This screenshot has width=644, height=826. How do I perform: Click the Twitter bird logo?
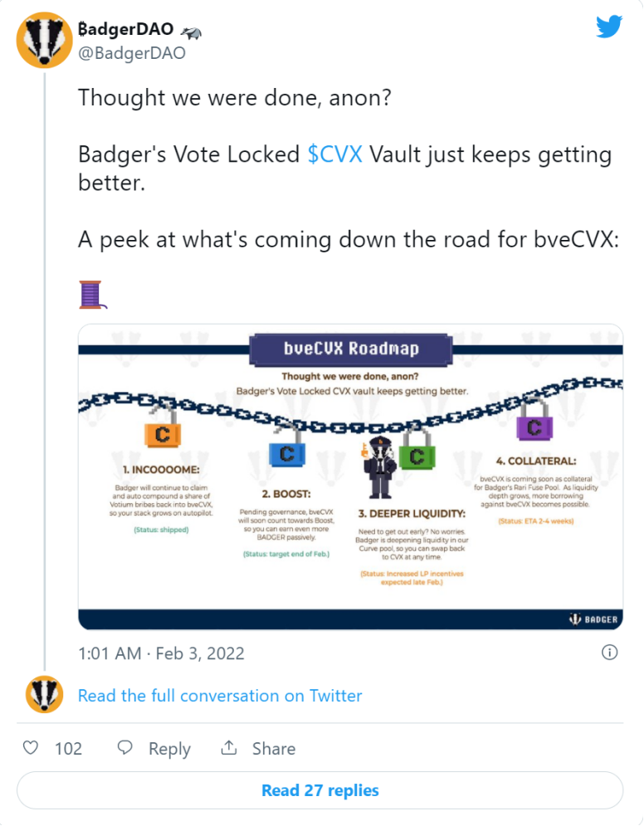(x=609, y=27)
